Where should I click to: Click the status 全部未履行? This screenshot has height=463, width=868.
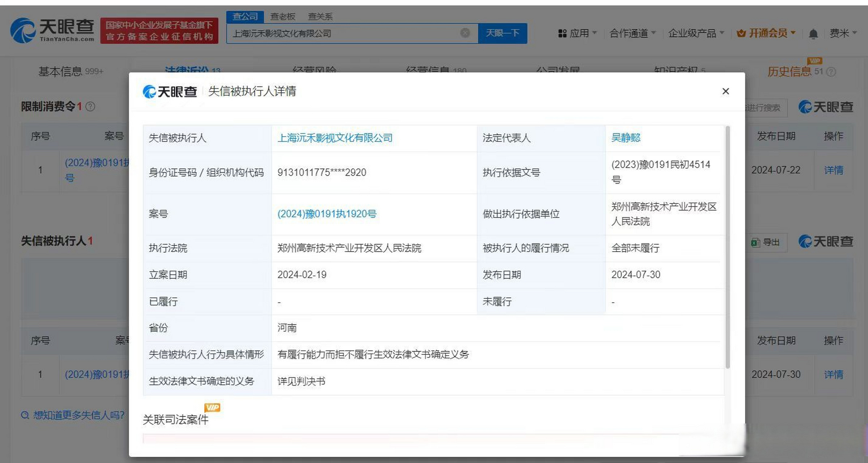pyautogui.click(x=635, y=248)
